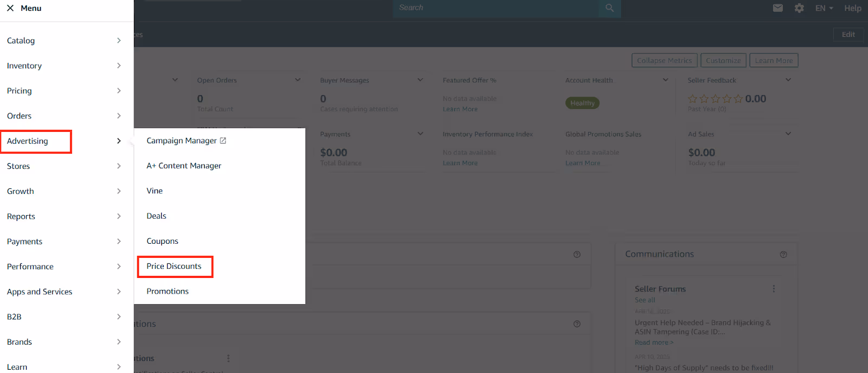The height and width of the screenshot is (373, 868).
Task: Open the EN language dropdown
Action: pyautogui.click(x=824, y=8)
